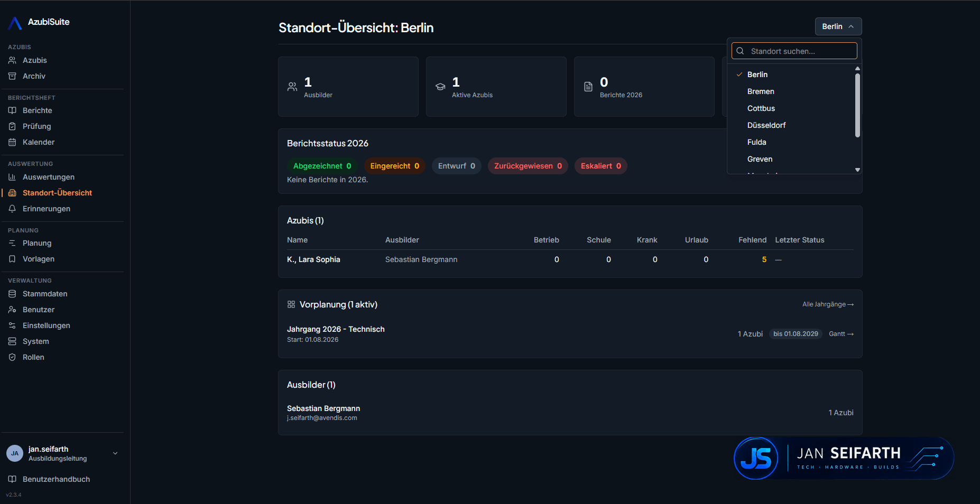This screenshot has width=980, height=504.
Task: Open Jahrgang 2026 - Technisch entry
Action: [570, 334]
